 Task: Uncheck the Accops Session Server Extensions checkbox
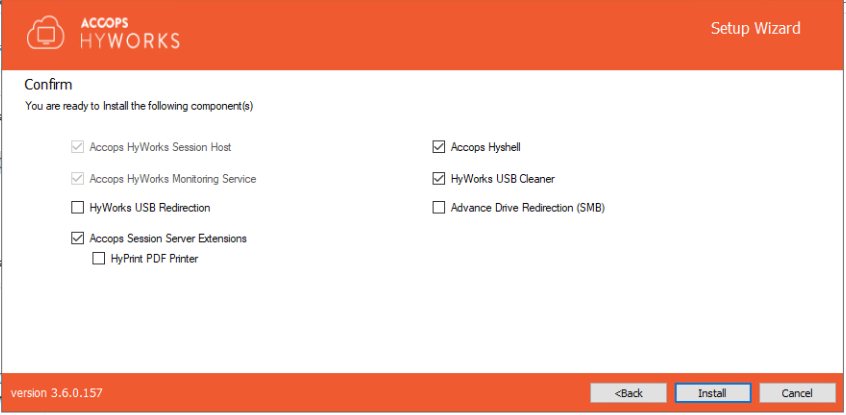[x=78, y=238]
